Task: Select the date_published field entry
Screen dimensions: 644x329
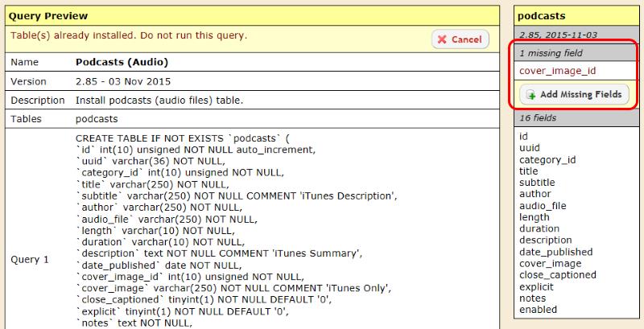Action: [554, 252]
